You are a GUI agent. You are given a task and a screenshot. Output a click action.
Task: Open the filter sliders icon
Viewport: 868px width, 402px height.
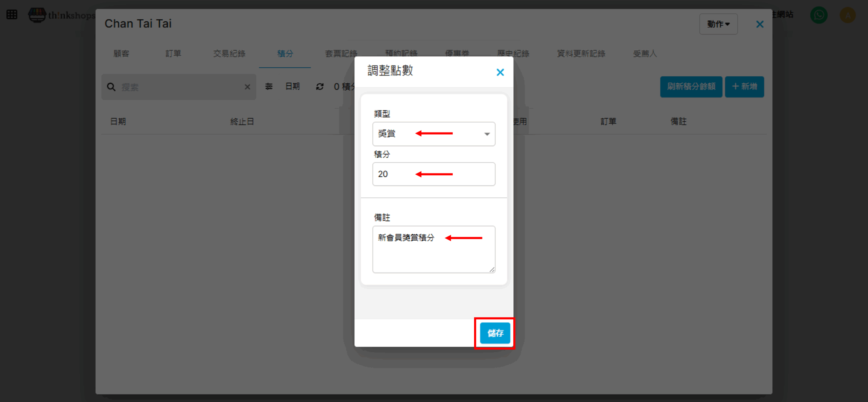tap(269, 87)
